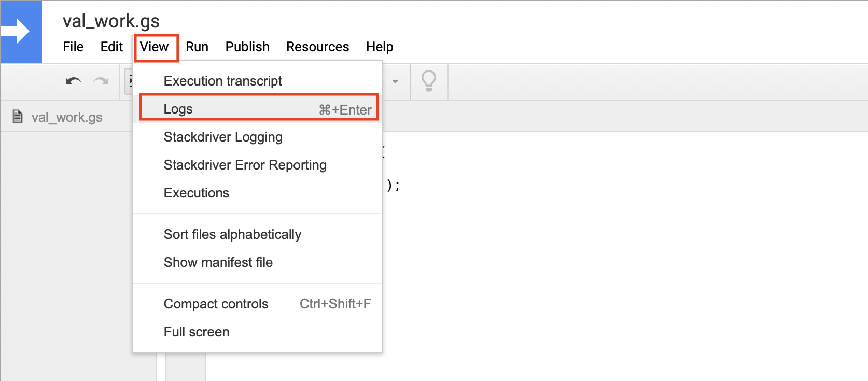The image size is (868, 381).
Task: Open the File menu
Action: tap(73, 47)
